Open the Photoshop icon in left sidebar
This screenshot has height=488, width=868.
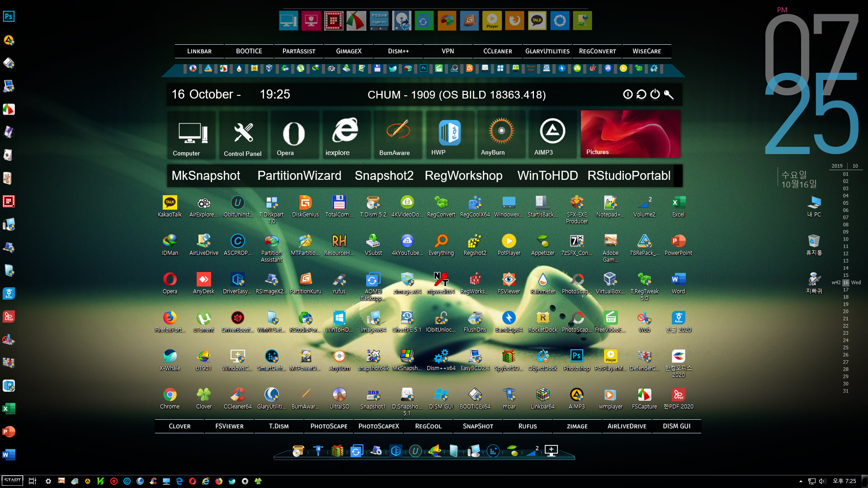[x=9, y=17]
